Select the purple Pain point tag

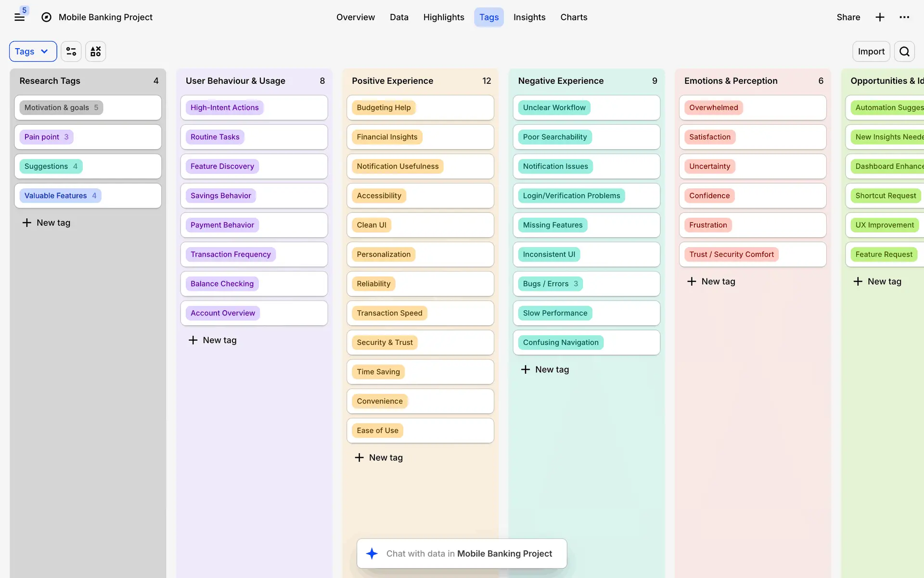(46, 137)
